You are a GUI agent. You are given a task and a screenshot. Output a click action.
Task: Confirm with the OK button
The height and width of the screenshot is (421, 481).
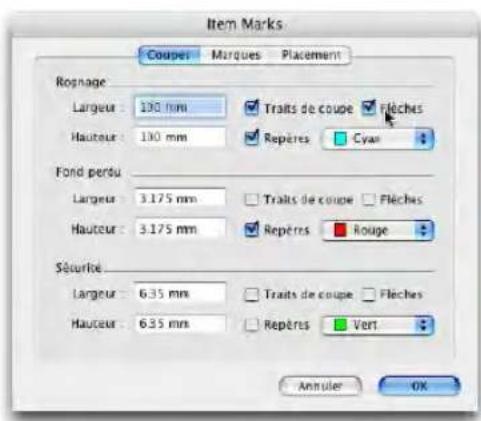tap(419, 386)
